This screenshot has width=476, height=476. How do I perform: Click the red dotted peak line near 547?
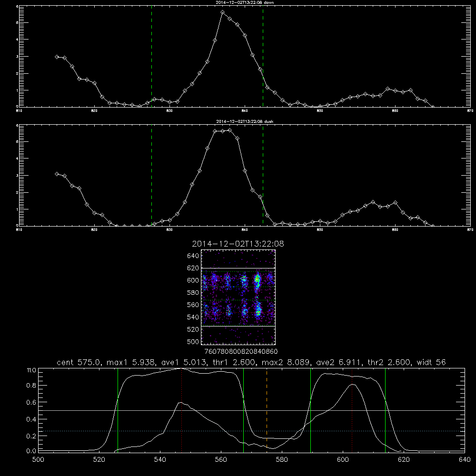click(x=181, y=410)
